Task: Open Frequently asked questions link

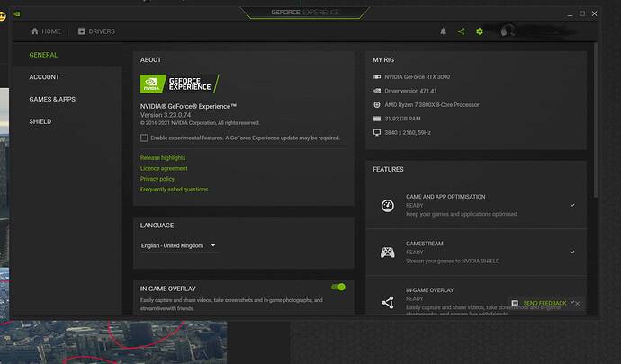Action: [x=174, y=189]
